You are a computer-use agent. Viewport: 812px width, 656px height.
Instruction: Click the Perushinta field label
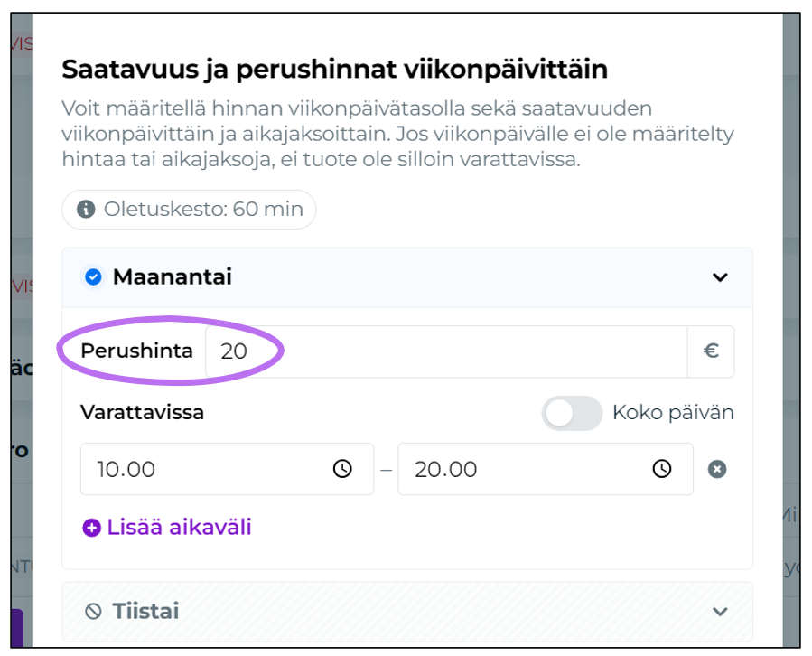136,351
